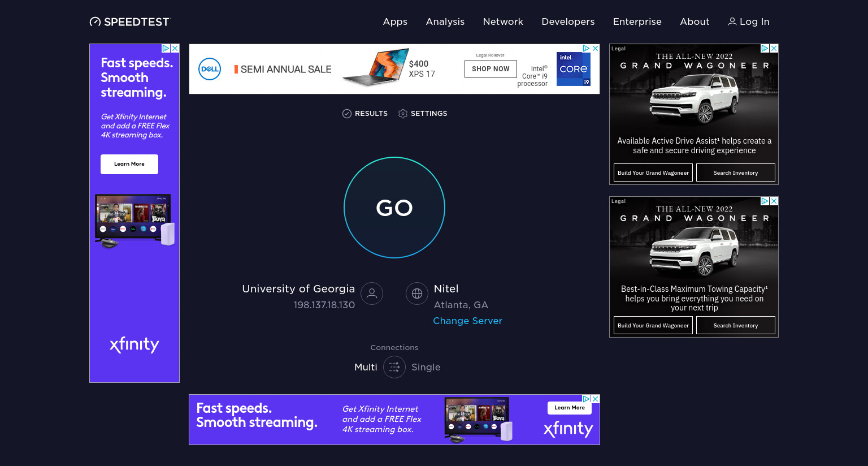Click Atlanta, GA server location
Image resolution: width=868 pixels, height=466 pixels.
461,305
